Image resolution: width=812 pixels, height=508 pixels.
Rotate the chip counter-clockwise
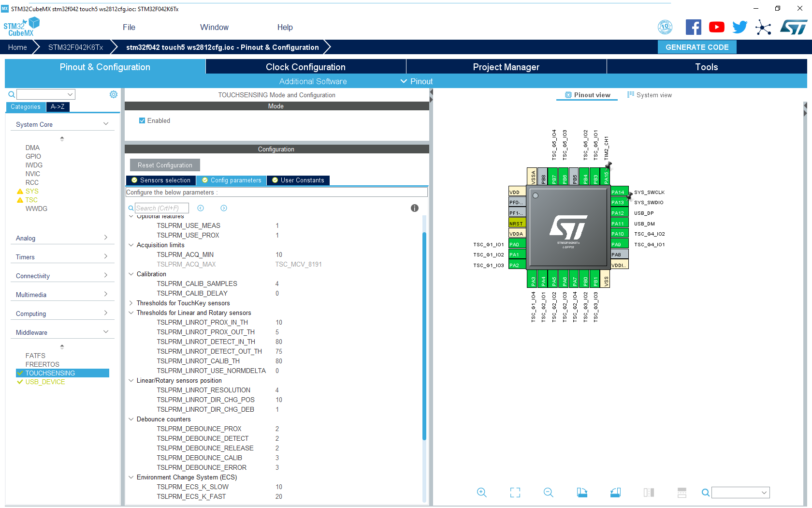click(x=615, y=493)
